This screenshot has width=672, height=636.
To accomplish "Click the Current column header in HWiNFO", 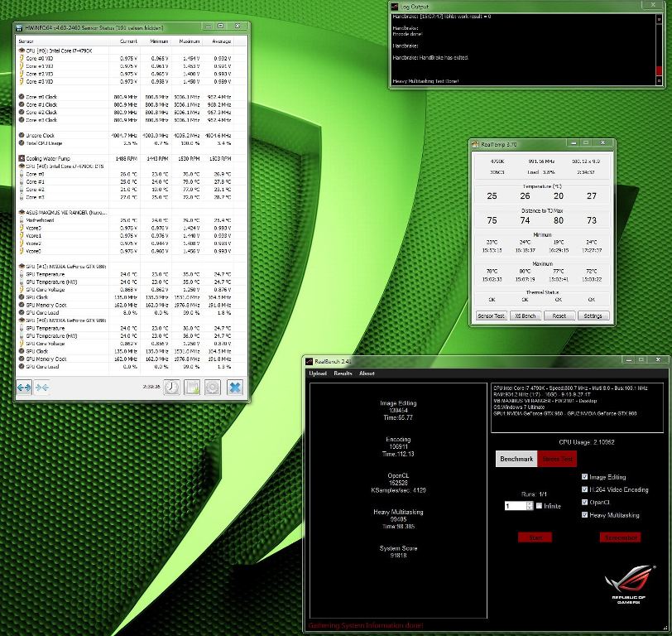I will [124, 41].
